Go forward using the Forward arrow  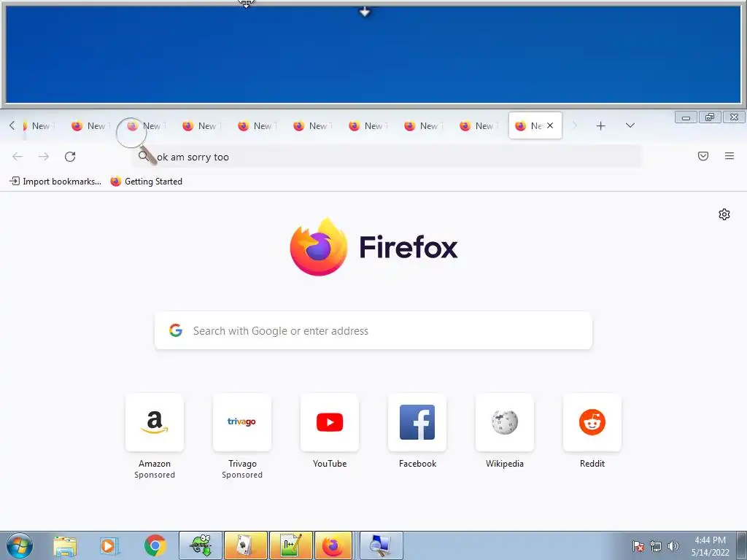tap(43, 157)
